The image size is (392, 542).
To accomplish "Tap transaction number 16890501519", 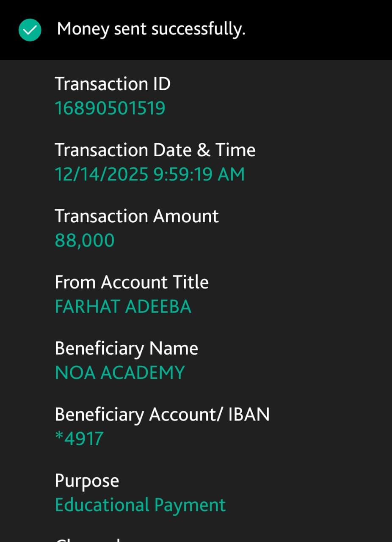I will point(110,108).
